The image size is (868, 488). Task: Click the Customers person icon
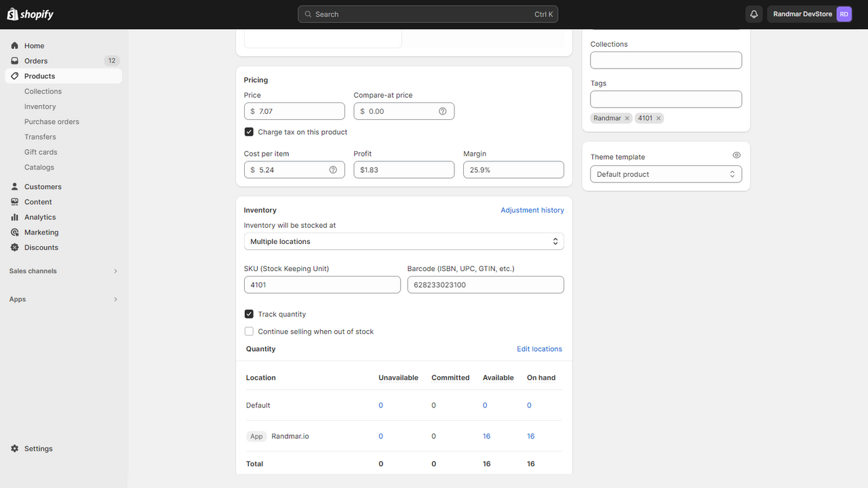pos(15,186)
